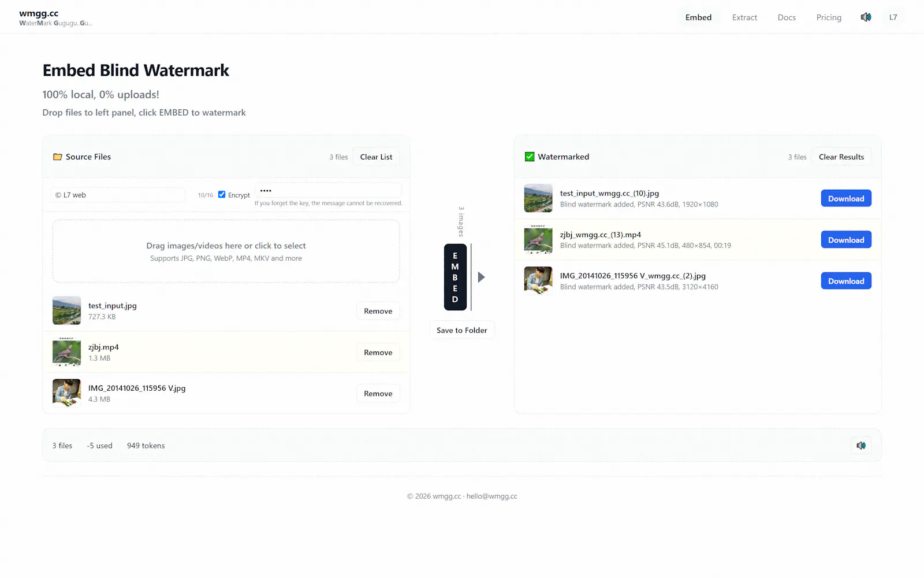Click the Source Files folder icon
The width and height of the screenshot is (924, 578).
(58, 157)
